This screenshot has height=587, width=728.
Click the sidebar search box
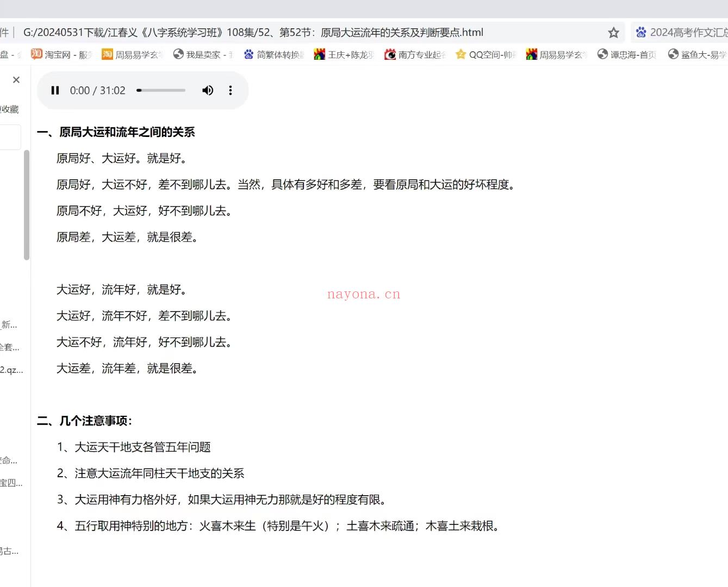(10, 137)
